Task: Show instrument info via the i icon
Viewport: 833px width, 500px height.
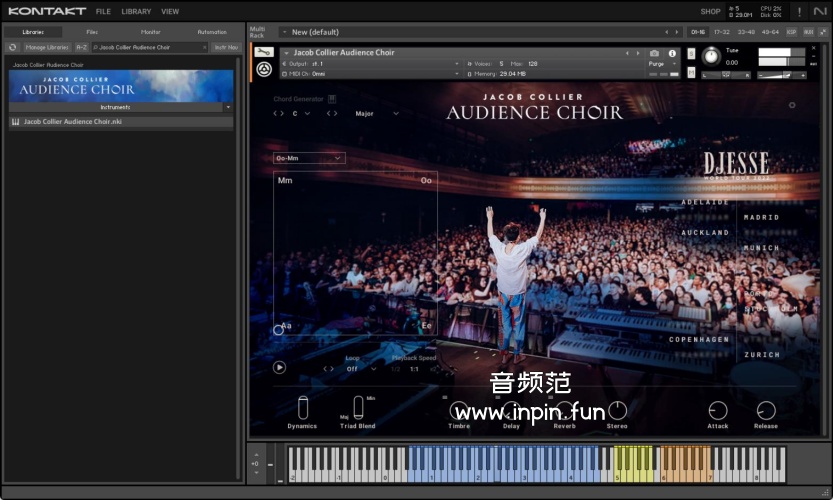Action: pos(672,53)
